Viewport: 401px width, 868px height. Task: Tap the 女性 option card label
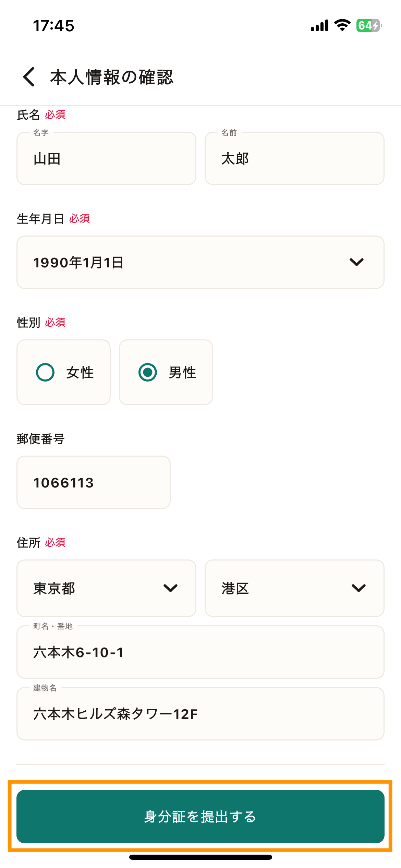coord(80,372)
